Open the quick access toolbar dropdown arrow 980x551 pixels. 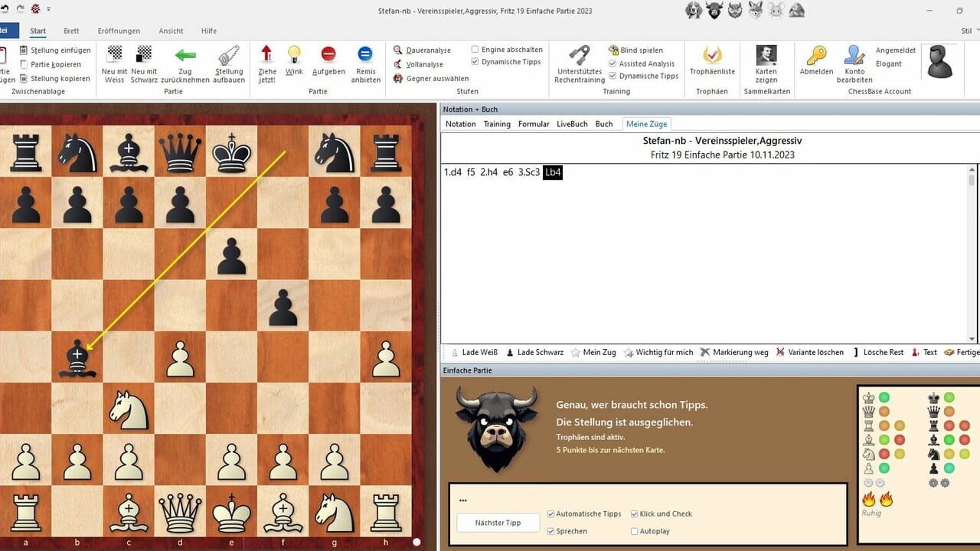(x=49, y=9)
